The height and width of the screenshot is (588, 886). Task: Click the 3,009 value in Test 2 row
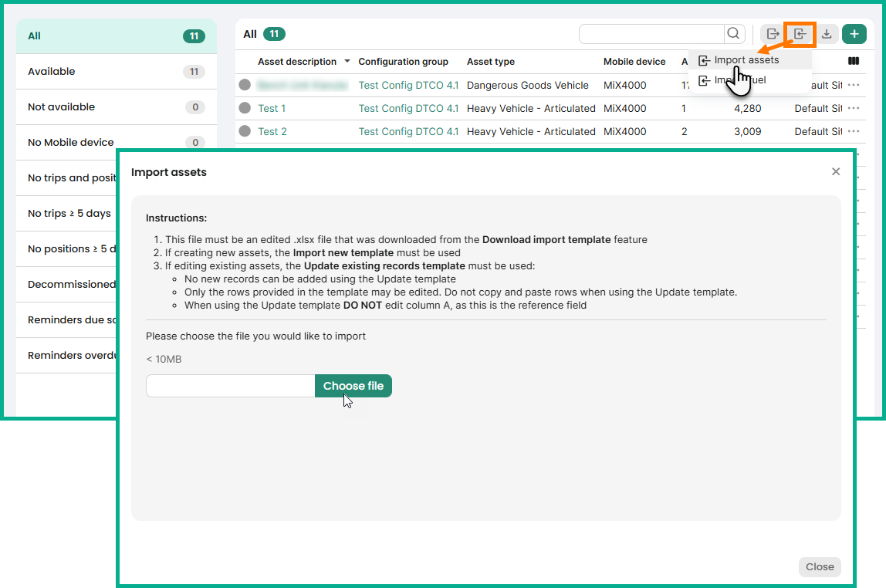coord(748,132)
